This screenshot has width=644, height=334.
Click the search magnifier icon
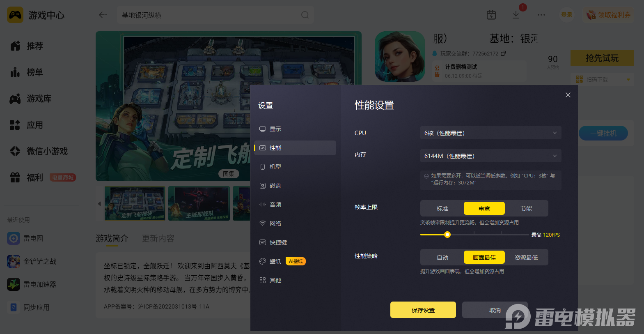tap(305, 15)
